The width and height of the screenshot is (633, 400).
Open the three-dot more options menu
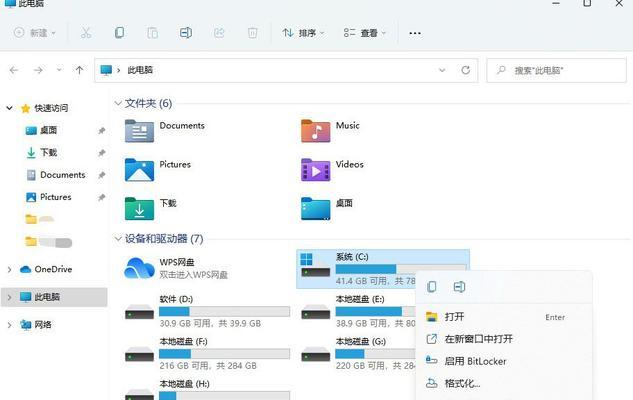[x=415, y=33]
